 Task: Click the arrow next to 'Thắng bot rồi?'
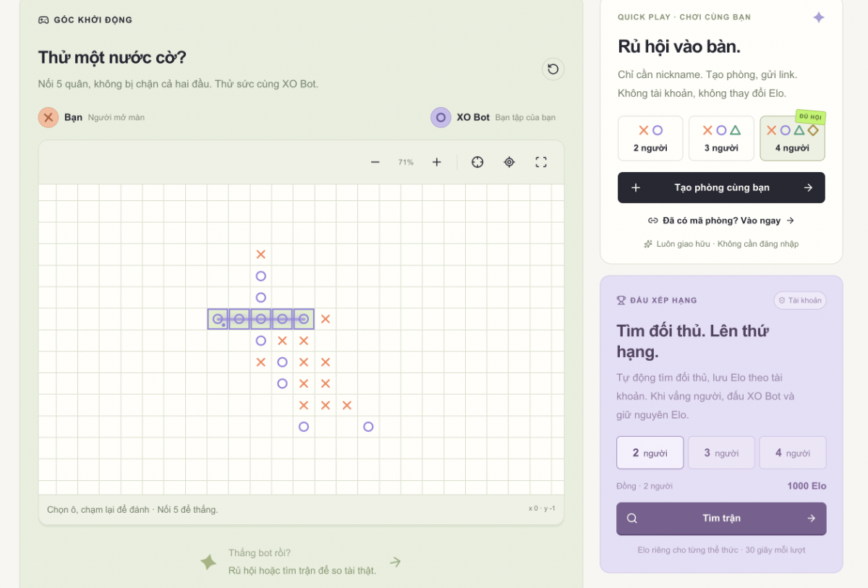(x=395, y=562)
